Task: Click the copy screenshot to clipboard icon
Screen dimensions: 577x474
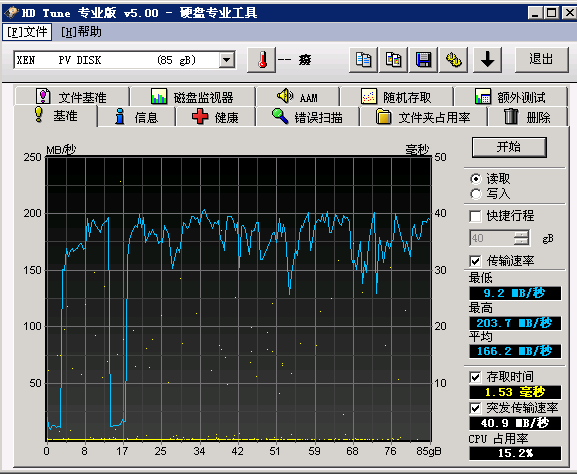Action: click(393, 60)
